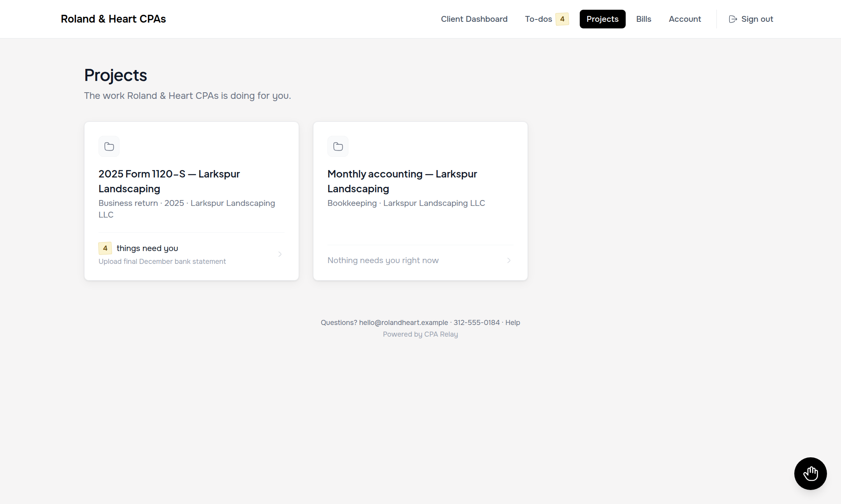Go to Client Dashboard
Viewport: 841px width, 504px height.
tap(474, 19)
